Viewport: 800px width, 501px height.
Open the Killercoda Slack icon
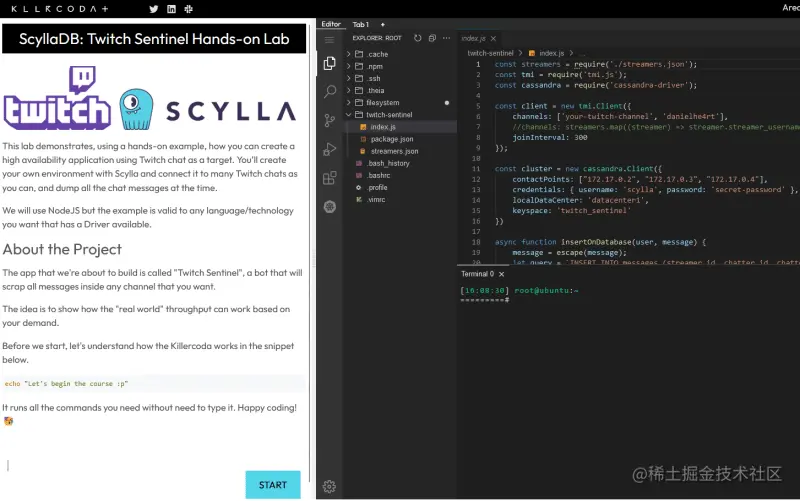click(188, 9)
